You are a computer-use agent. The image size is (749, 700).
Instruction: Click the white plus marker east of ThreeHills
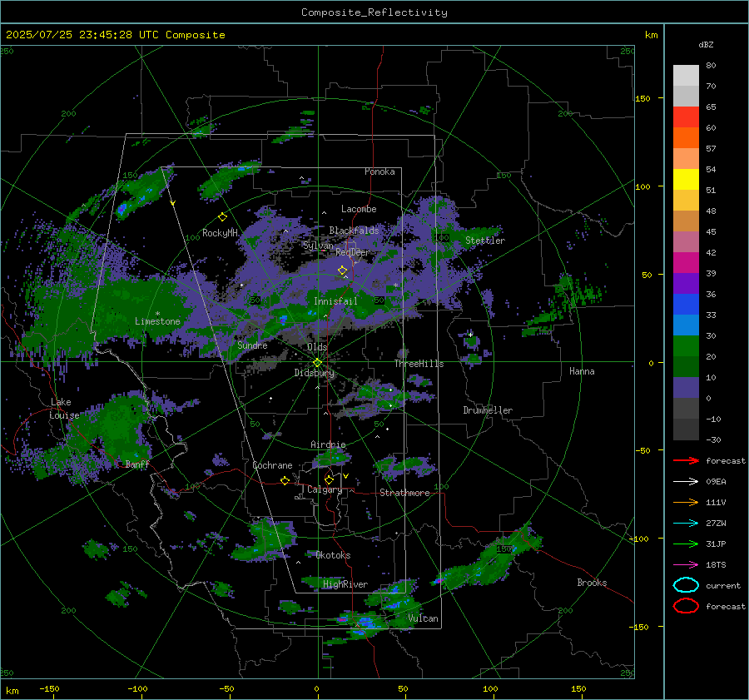(470, 335)
